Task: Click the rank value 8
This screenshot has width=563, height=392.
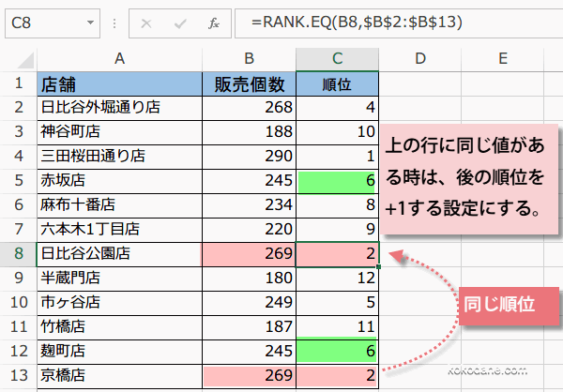Action: 337,205
